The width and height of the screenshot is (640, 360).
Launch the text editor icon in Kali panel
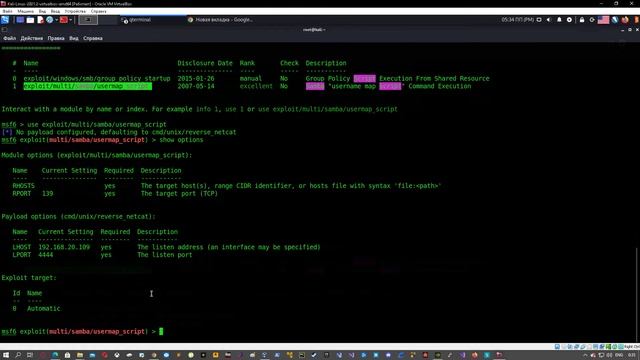[40, 20]
